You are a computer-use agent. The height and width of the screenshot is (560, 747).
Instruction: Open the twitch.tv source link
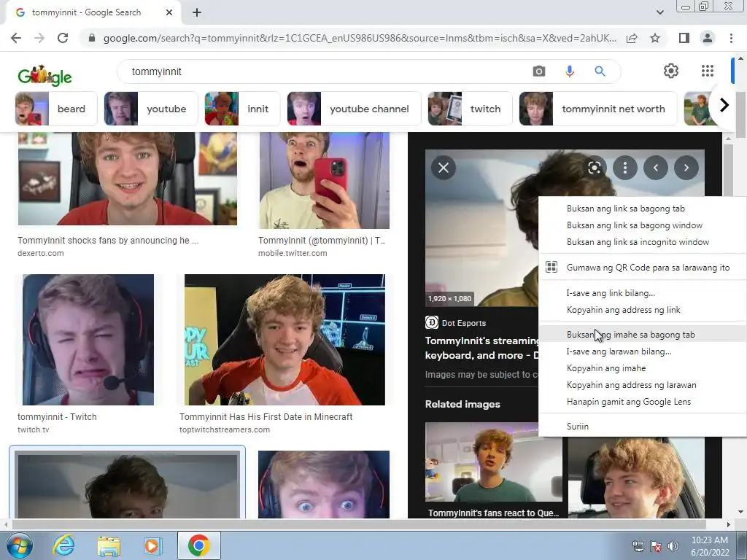33,429
